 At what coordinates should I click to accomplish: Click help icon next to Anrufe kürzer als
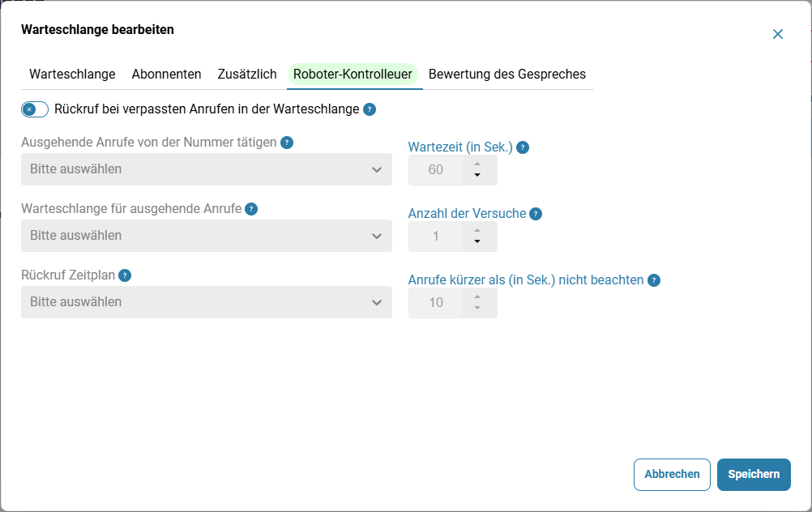click(x=654, y=280)
